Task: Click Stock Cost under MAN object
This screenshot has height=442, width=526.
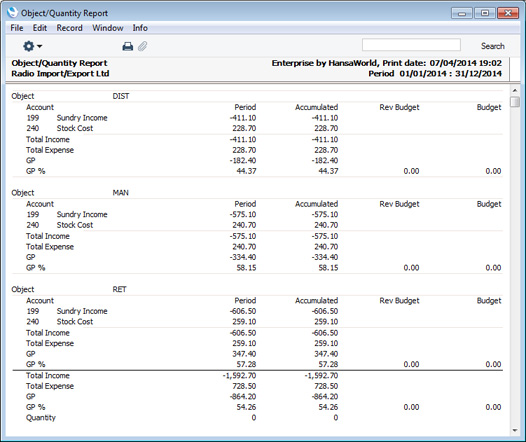Action: point(75,225)
